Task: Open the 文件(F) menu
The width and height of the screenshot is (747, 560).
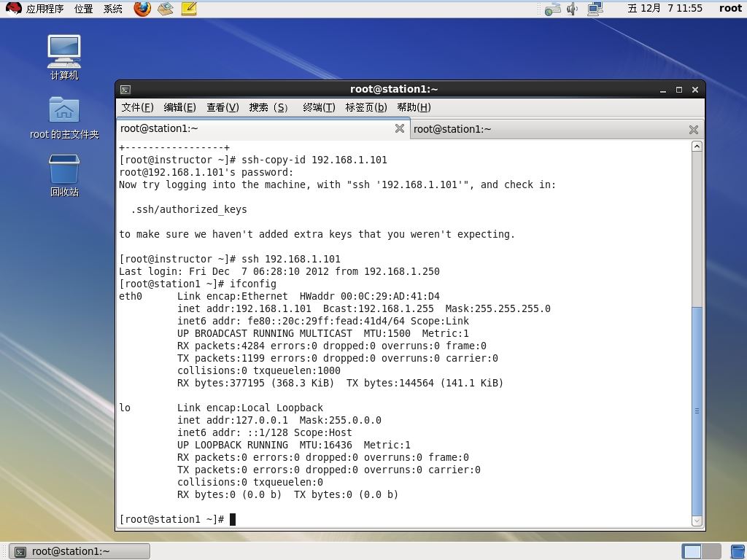Action: click(x=137, y=107)
